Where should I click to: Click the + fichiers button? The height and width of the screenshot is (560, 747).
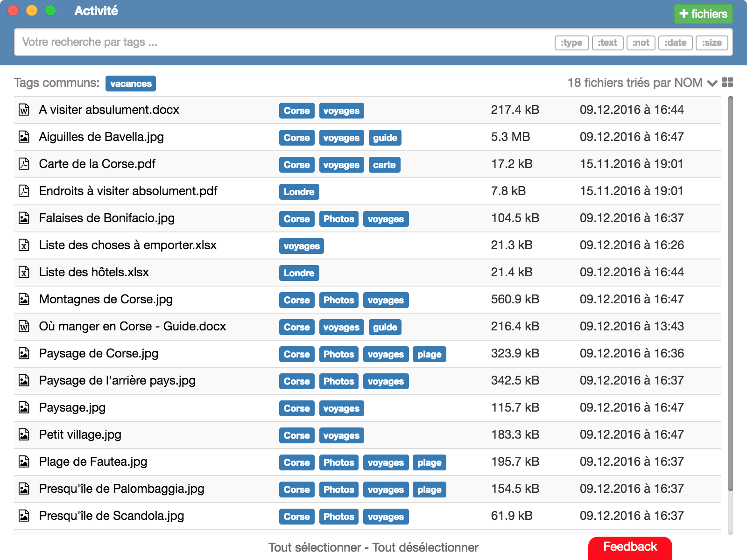(x=704, y=14)
